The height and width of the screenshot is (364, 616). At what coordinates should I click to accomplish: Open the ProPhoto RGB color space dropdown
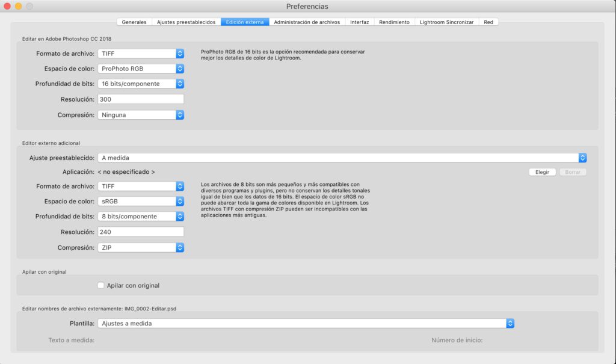click(141, 69)
